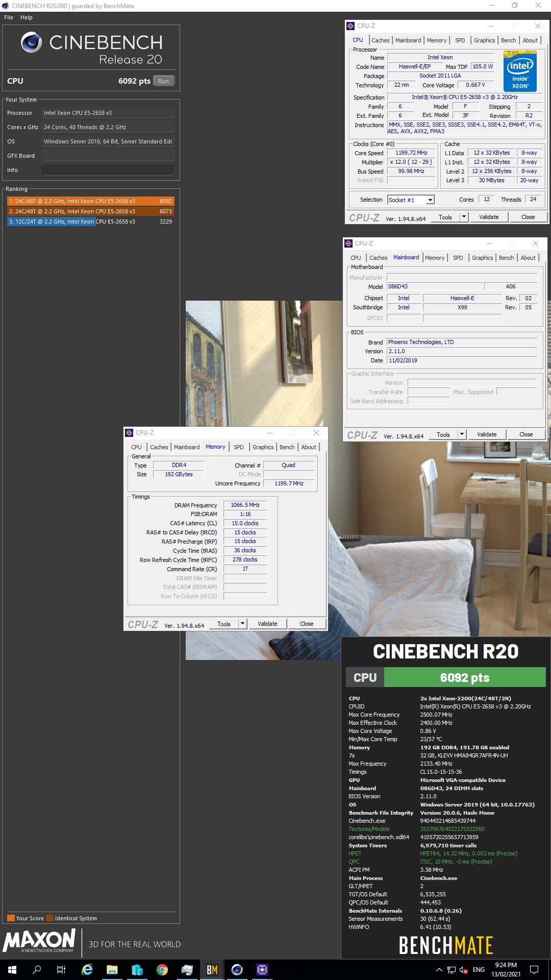551x980 pixels.
Task: Select ranking entry 1 scoring 6092
Action: coord(90,201)
